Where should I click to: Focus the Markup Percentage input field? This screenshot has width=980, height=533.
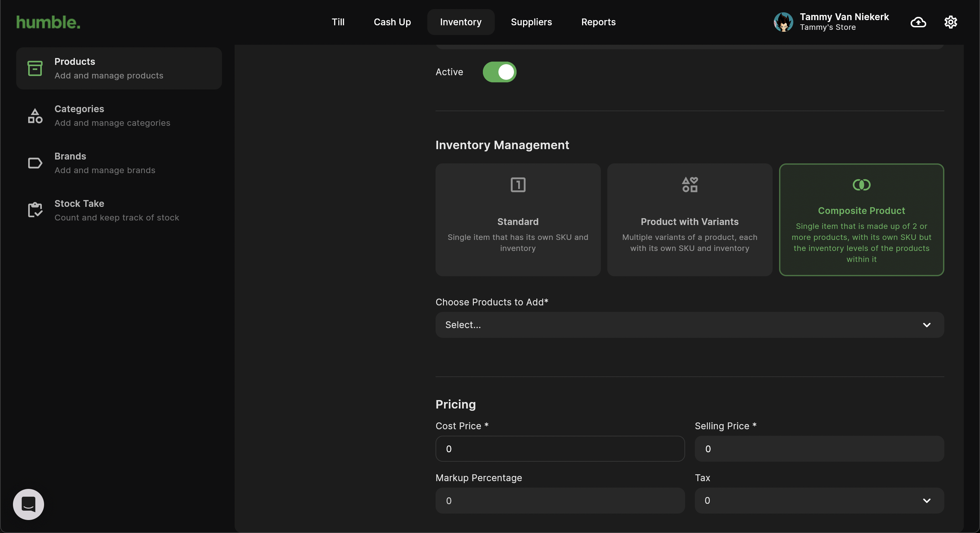(560, 500)
